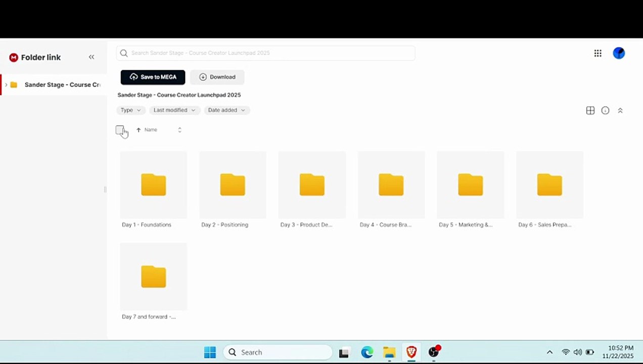Click the search magnifier icon
643x364 pixels.
124,53
